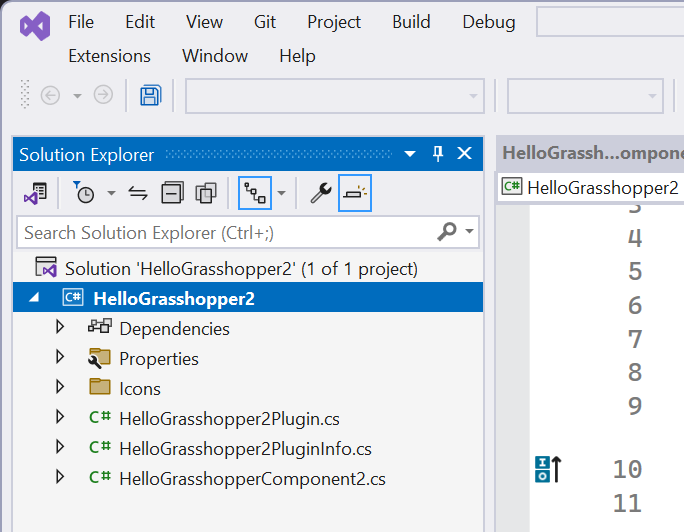Open the Debug menu
This screenshot has height=532, width=684.
click(489, 22)
